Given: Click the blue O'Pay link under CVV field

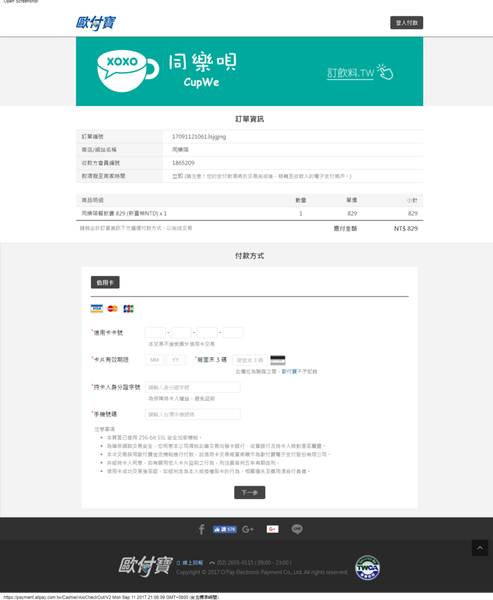Looking at the screenshot, I should [289, 372].
